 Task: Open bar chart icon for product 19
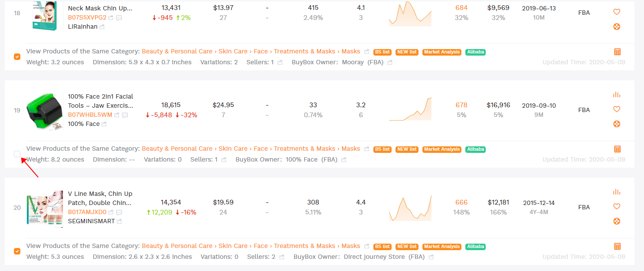[616, 95]
